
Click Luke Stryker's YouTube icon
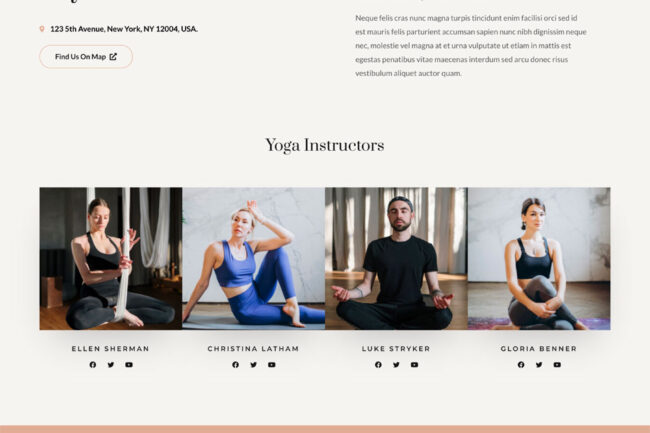coord(414,365)
